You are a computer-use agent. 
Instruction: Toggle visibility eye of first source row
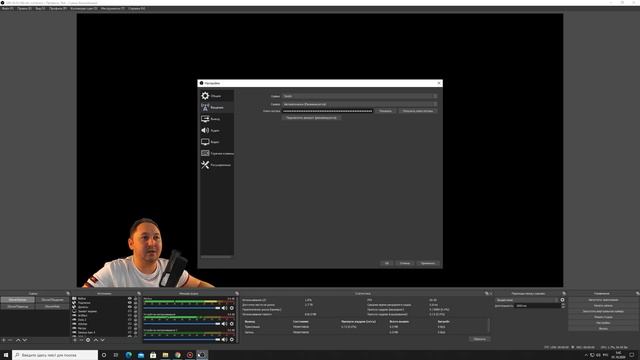(x=130, y=298)
